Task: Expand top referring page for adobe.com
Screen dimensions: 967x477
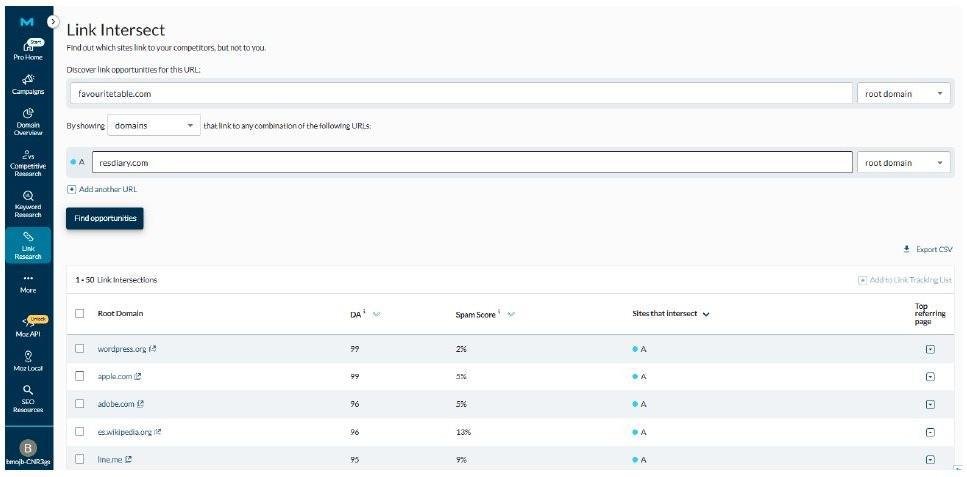Action: [931, 404]
